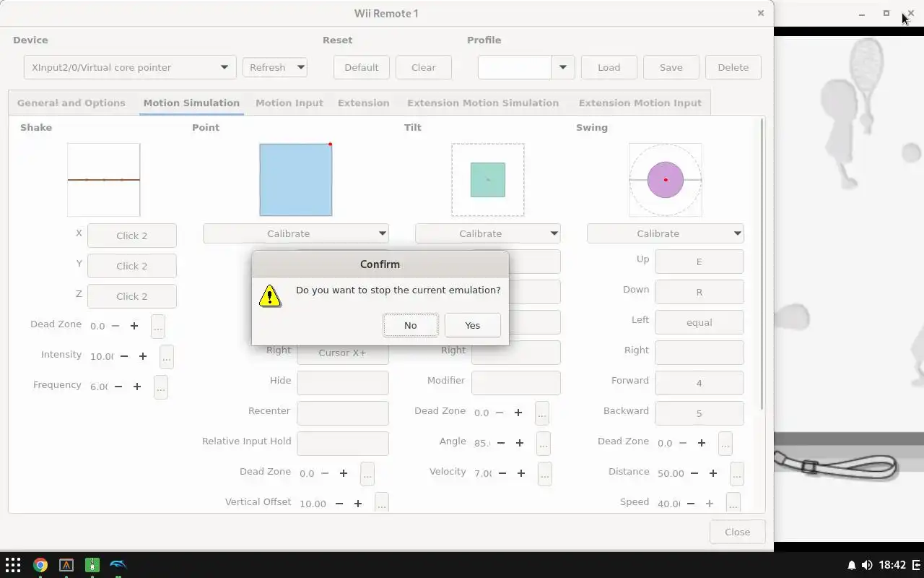Click the Relative Input Hold mapping

343,444
